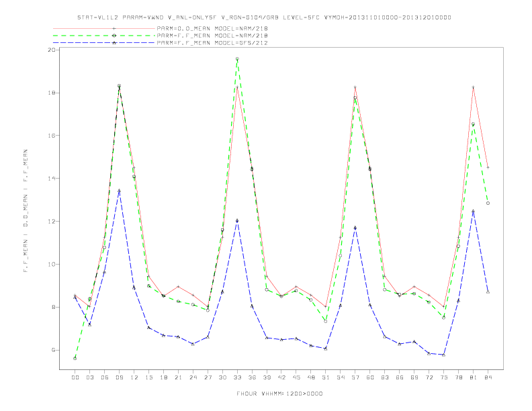The height and width of the screenshot is (411, 532).
Task: Click blue triangle marker at hour 75
Action: pyautogui.click(x=444, y=355)
